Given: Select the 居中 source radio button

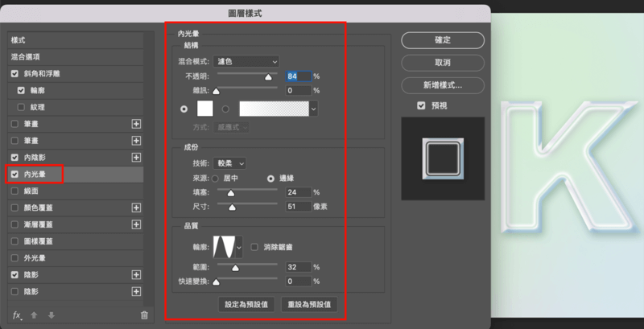Looking at the screenshot, I should click(x=215, y=178).
